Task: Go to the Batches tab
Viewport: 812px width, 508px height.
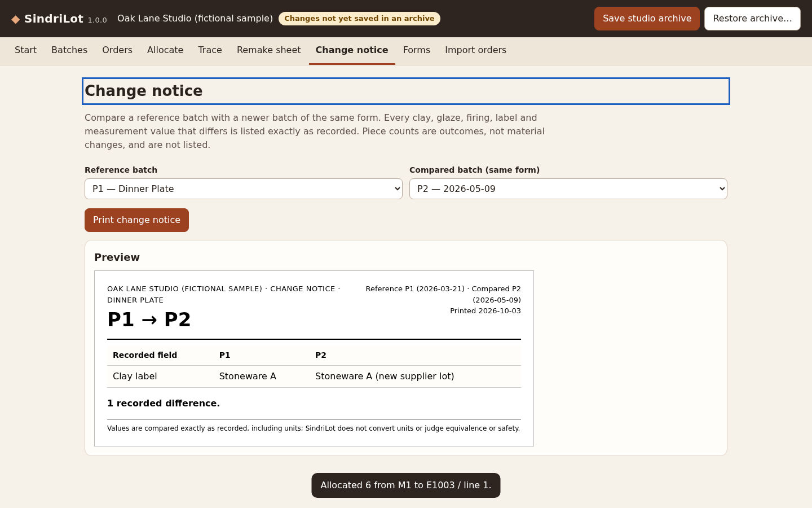Action: 69,50
